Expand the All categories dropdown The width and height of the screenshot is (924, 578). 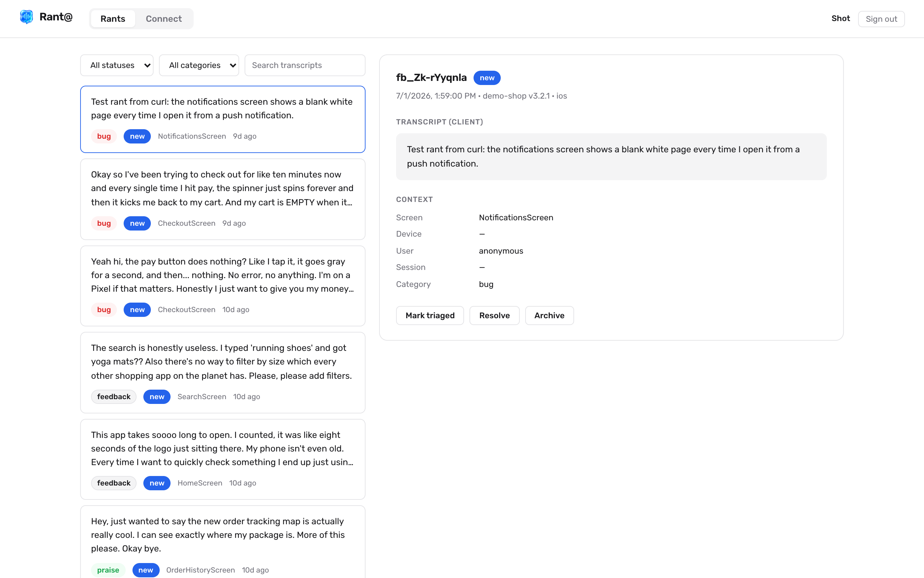pyautogui.click(x=199, y=65)
